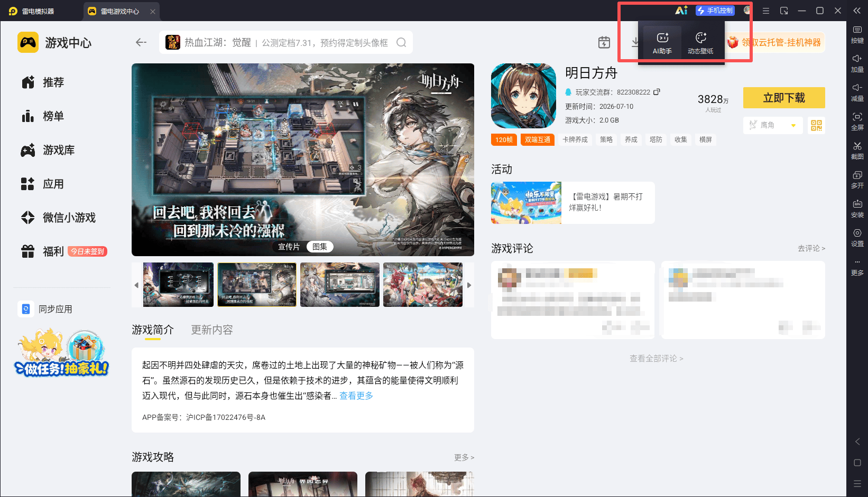Viewport: 868px width, 497px height.
Task: Click the window pop-out icon in title bar
Action: (x=784, y=11)
